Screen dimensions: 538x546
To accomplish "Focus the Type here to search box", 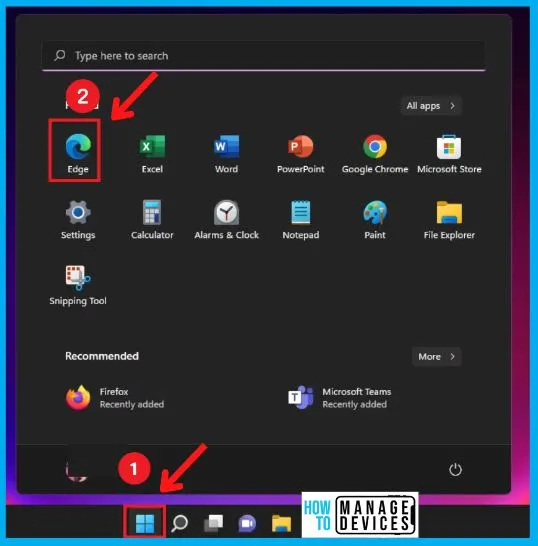I will (264, 56).
